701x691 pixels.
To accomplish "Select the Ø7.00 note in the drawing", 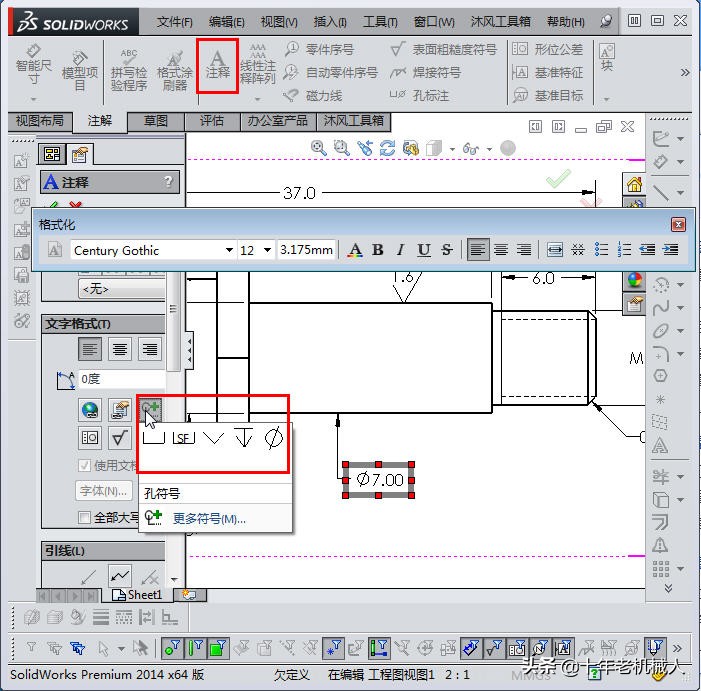I will coord(379,480).
